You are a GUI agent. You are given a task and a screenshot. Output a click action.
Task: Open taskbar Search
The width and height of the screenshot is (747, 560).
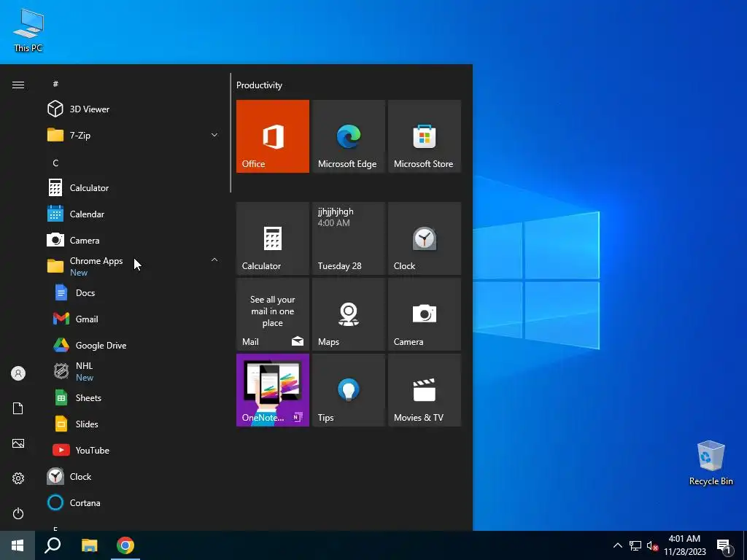tap(53, 545)
